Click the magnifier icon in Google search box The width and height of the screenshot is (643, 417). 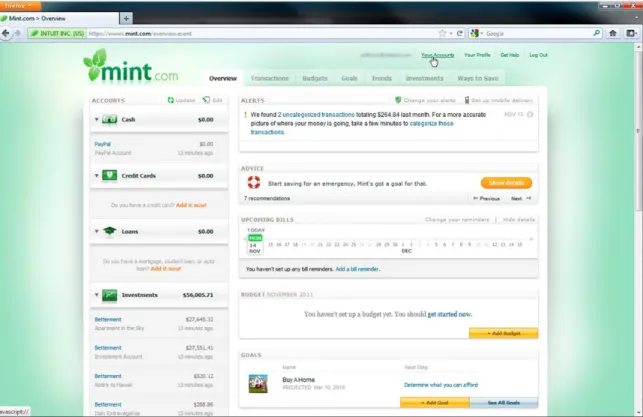pyautogui.click(x=597, y=33)
